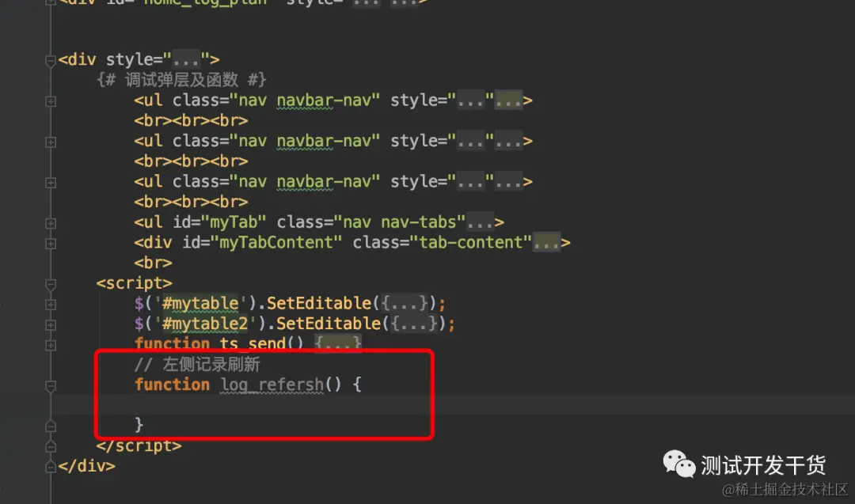Viewport: 855px width, 504px height.
Task: Click fold-end marker beside final closing div
Action: point(50,467)
